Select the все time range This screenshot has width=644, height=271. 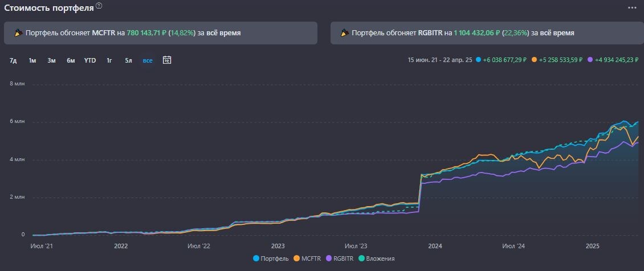pyautogui.click(x=148, y=61)
